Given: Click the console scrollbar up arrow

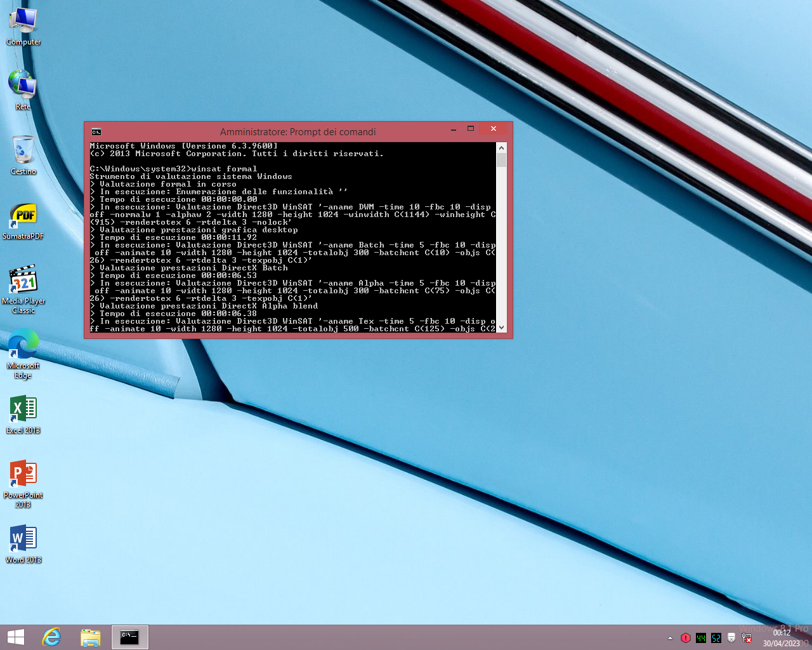Looking at the screenshot, I should pos(502,148).
